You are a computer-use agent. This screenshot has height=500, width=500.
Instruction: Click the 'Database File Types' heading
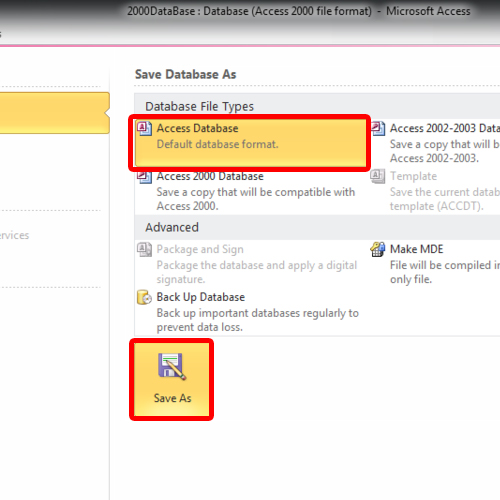(x=199, y=107)
